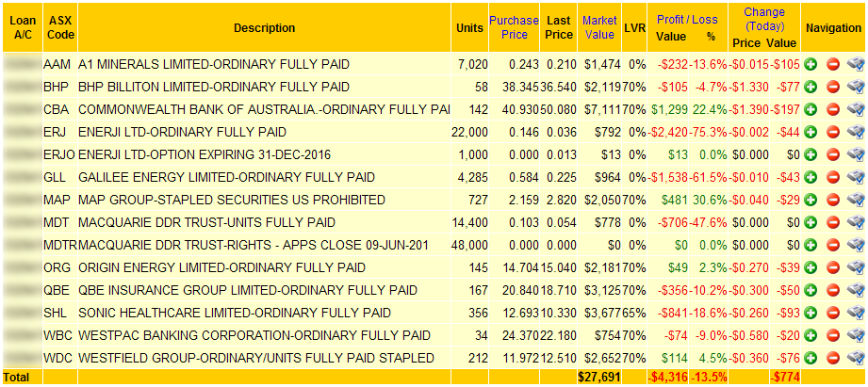Screen dimensions: 868x387
Task: Click the red minus icon in the MDTR row
Action: click(833, 245)
